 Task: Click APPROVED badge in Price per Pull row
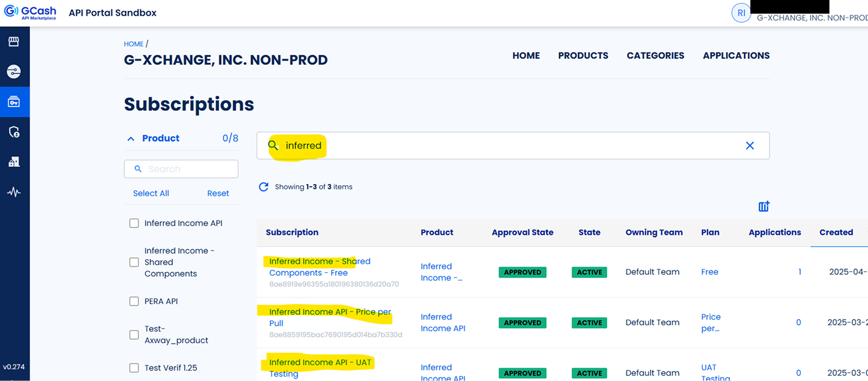522,323
